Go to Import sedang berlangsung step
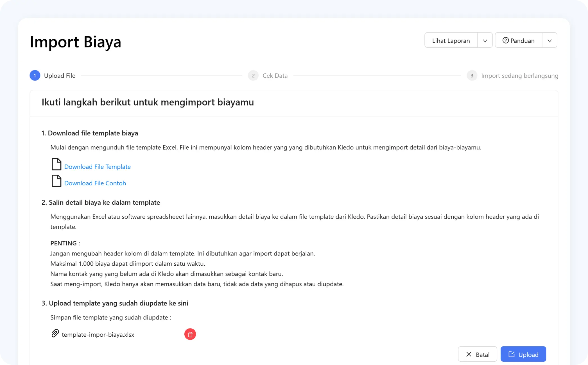The image size is (588, 365). 519,76
